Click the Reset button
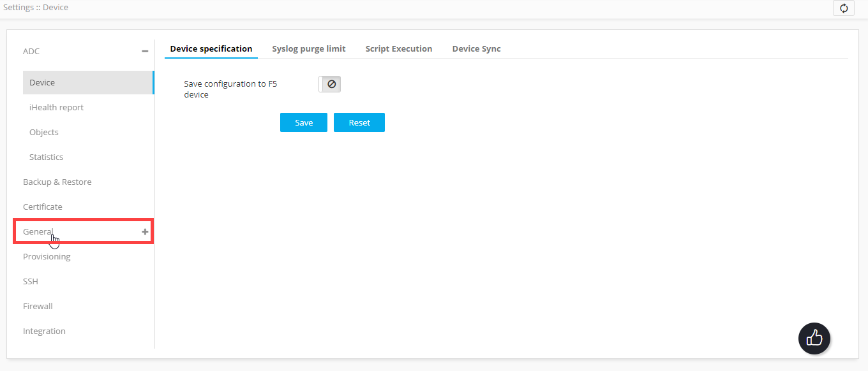This screenshot has width=868, height=371. (359, 122)
